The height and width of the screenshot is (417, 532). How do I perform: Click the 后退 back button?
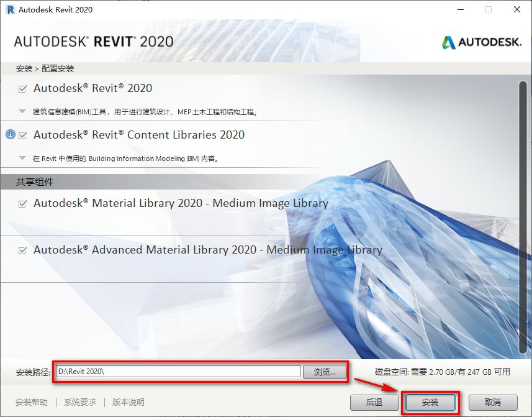[375, 402]
